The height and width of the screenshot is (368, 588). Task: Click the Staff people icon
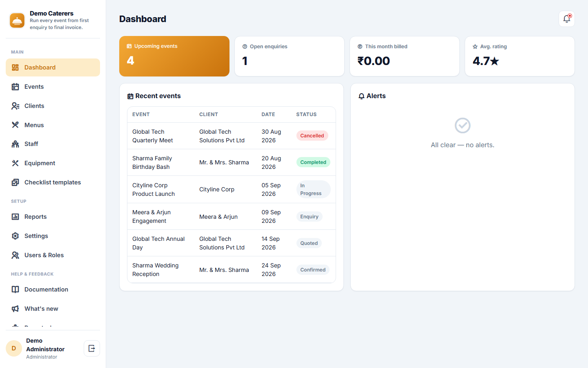coord(15,144)
